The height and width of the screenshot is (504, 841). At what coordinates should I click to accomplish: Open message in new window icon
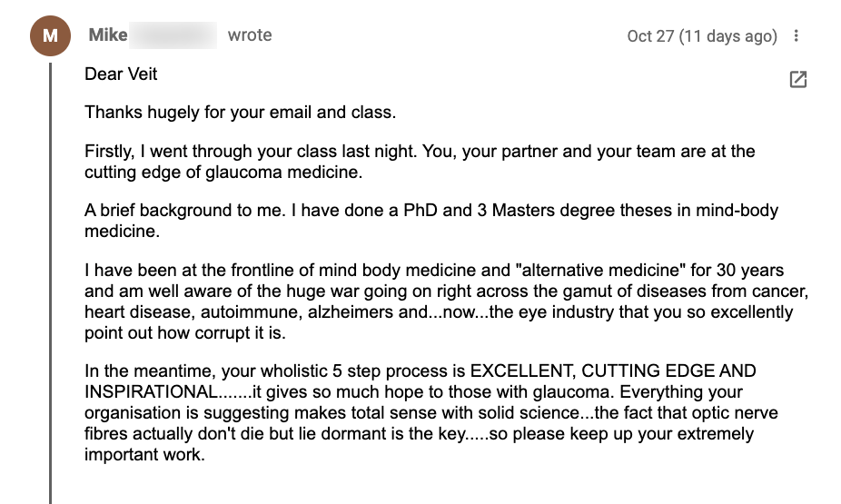pos(797,80)
